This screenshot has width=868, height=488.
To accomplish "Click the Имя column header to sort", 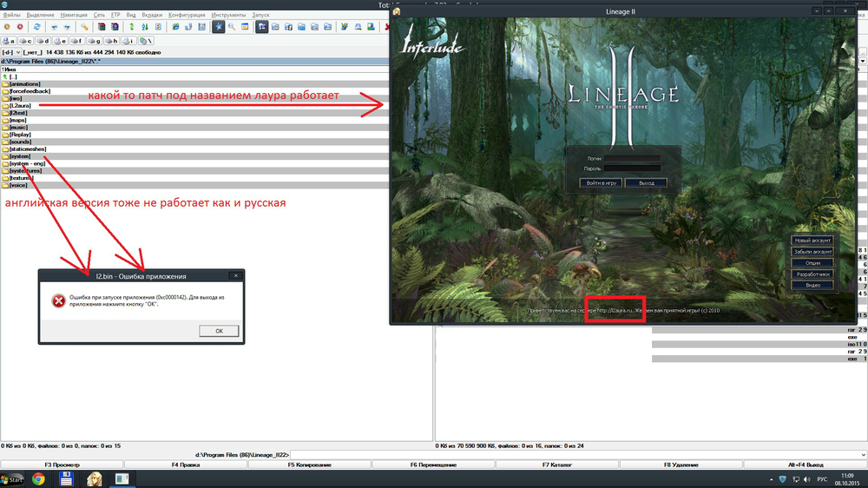I will coord(10,69).
